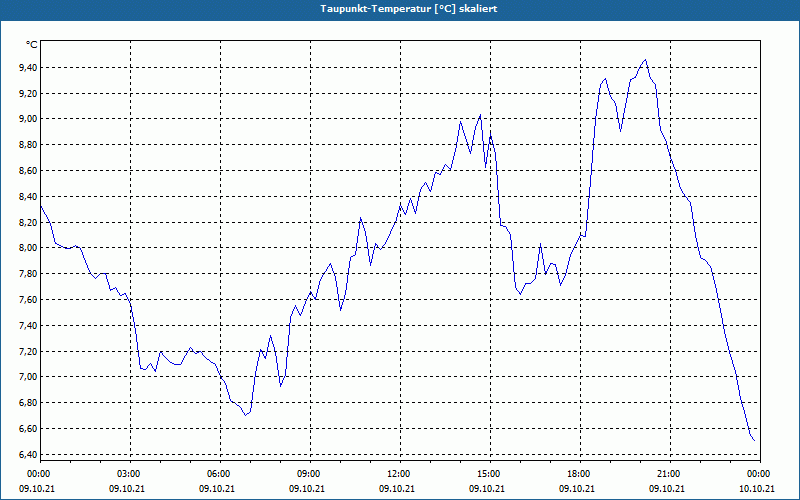The width and height of the screenshot is (800, 500).
Task: Click the 7,00 y-axis label
Action: [29, 377]
